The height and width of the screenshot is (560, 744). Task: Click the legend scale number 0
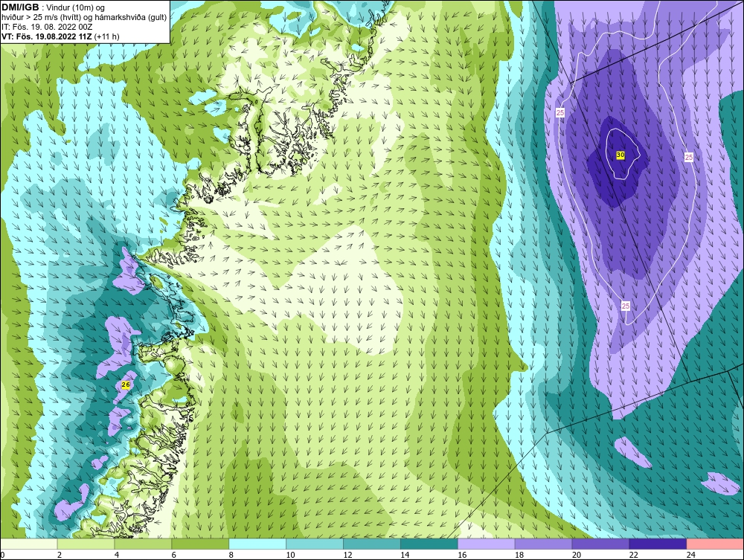pyautogui.click(x=2, y=555)
